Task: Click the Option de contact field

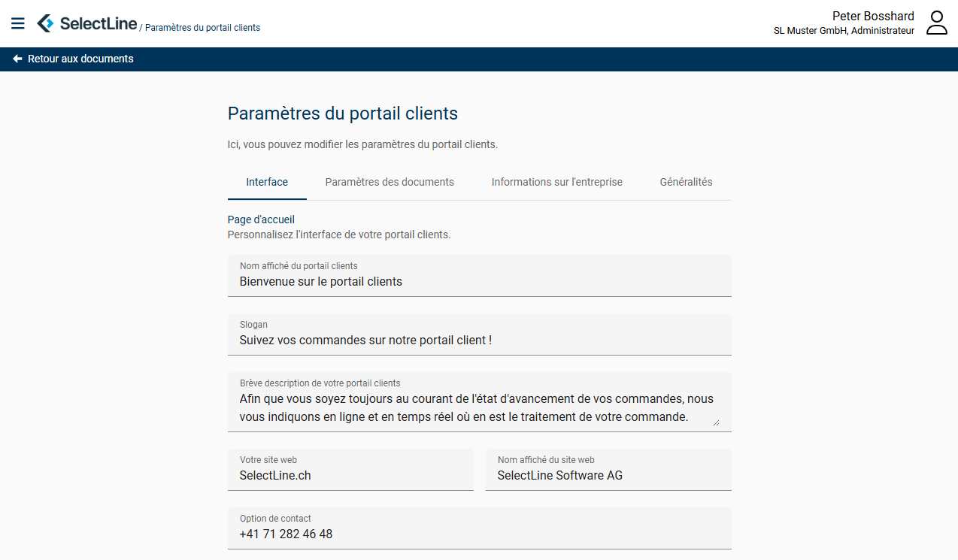Action: 479,534
